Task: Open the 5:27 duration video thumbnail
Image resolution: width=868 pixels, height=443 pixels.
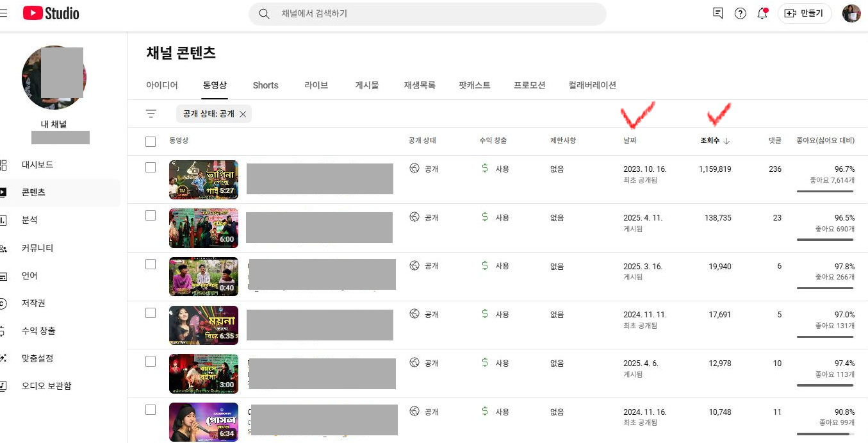Action: point(204,180)
